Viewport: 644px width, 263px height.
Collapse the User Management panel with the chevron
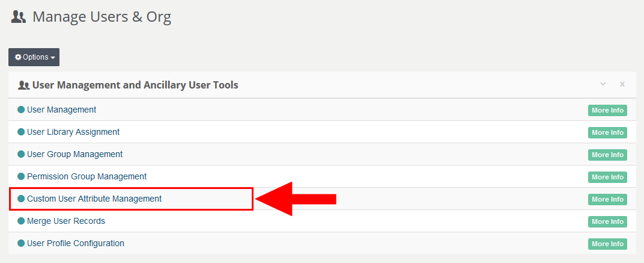603,84
